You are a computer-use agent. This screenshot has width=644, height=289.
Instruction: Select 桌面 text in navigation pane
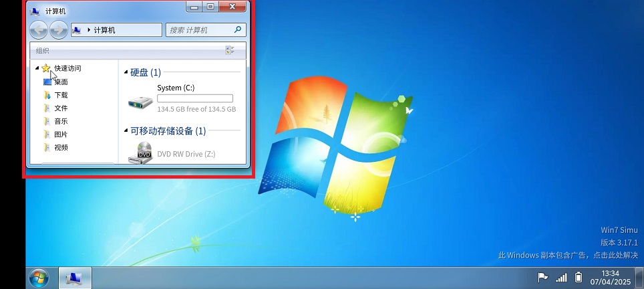pyautogui.click(x=61, y=82)
